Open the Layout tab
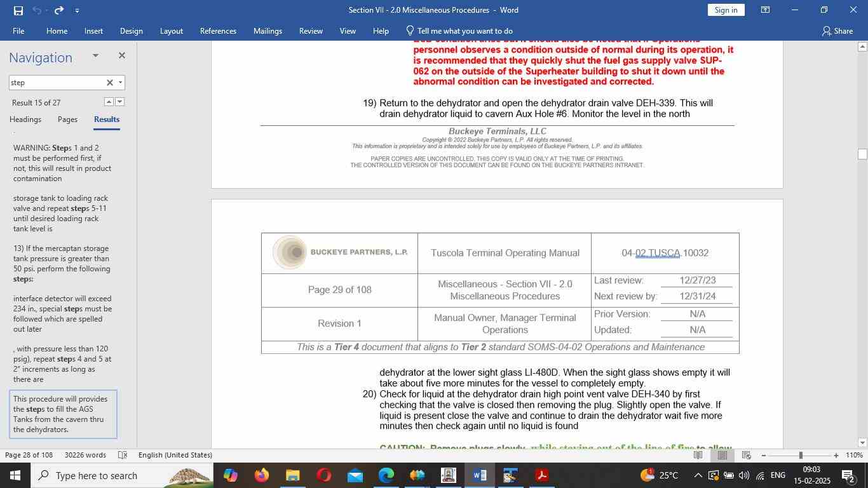868x488 pixels. pyautogui.click(x=171, y=30)
